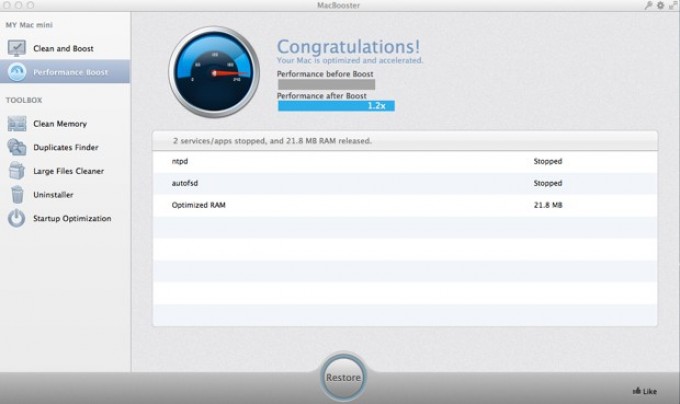Select the Uninstaller tool
This screenshot has width=680, height=404.
(53, 195)
